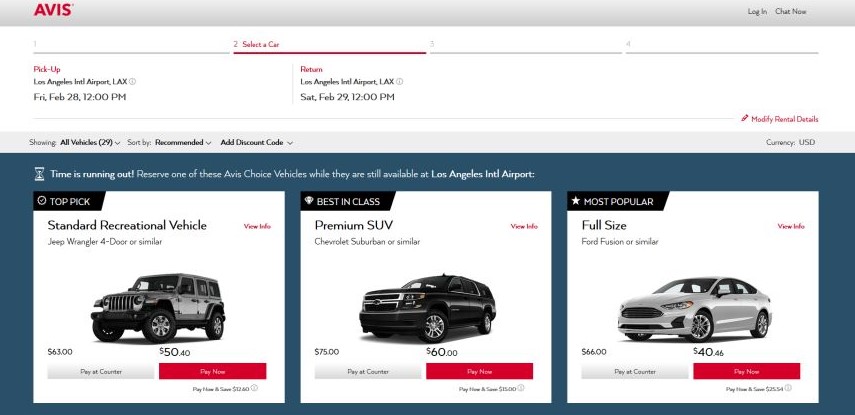Viewport: 855px width, 415px height.
Task: View Info for Standard Recreational Vehicle
Action: [257, 226]
